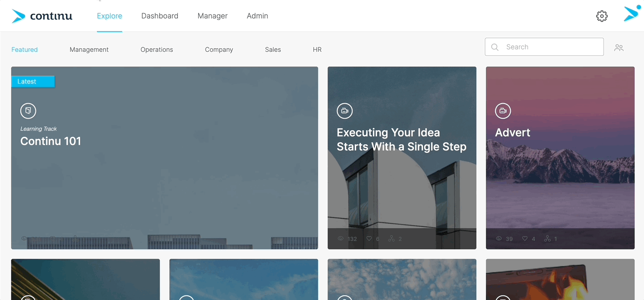
Task: Open the Dashboard tab
Action: [160, 16]
